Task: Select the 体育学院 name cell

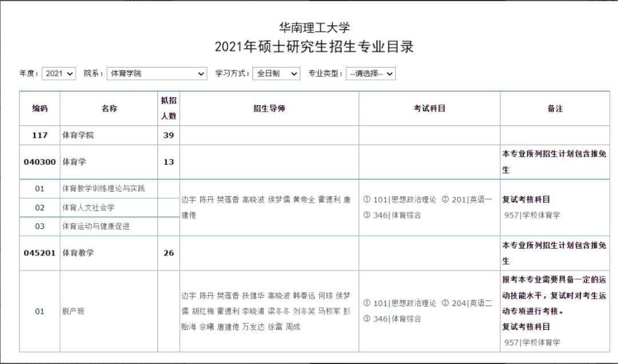Action: [x=109, y=135]
